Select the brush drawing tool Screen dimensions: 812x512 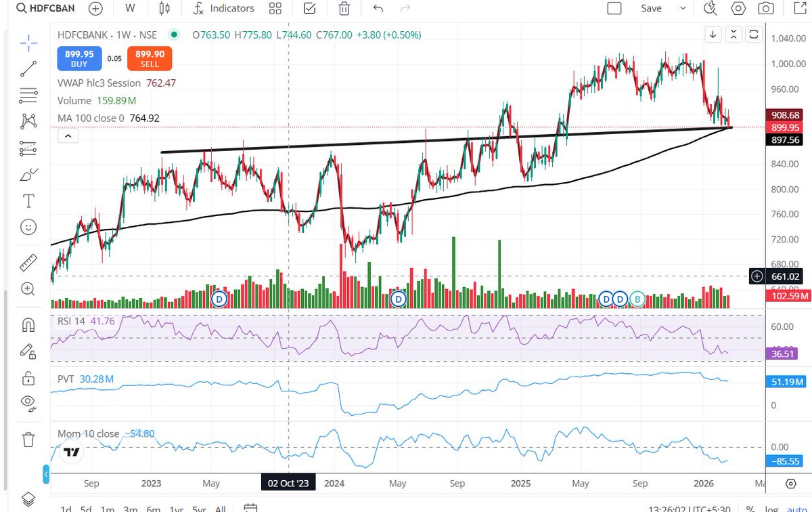pos(28,175)
